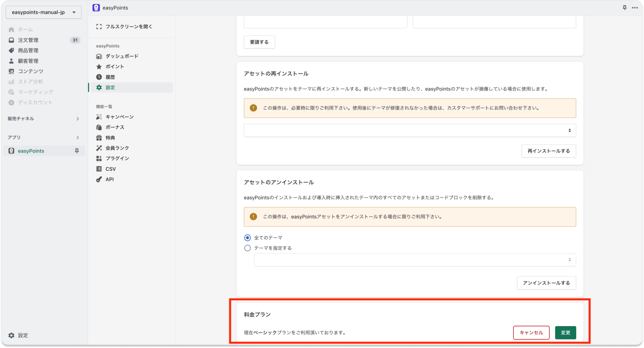
Task: Click the green 変更 plan button
Action: coord(565,333)
